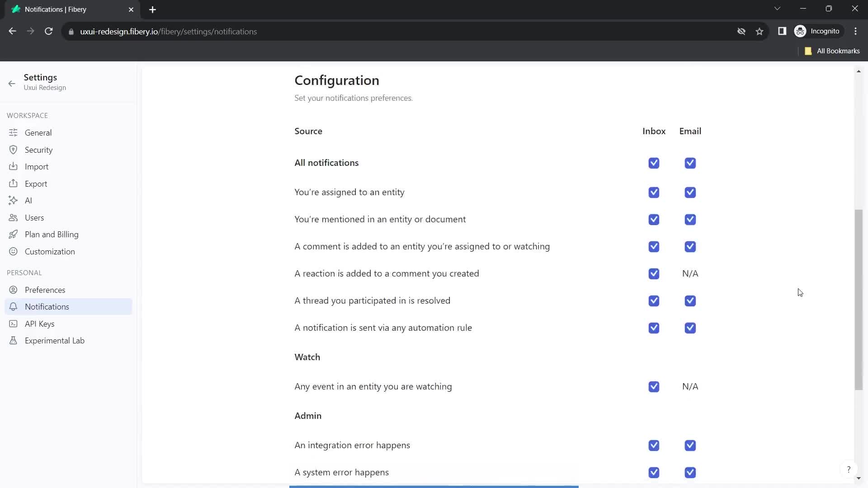Uncheck Email for mentioned in entity or document
The image size is (868, 488).
click(x=690, y=219)
